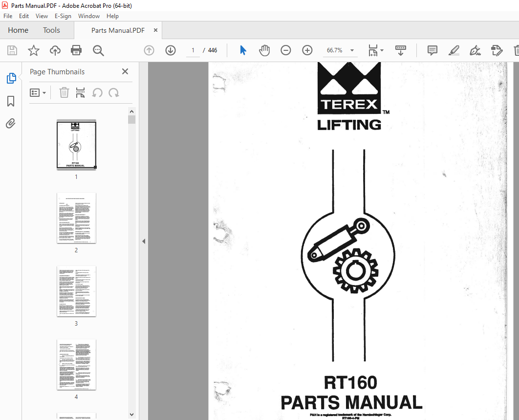Open the File menu
The image size is (519, 420).
pos(8,16)
